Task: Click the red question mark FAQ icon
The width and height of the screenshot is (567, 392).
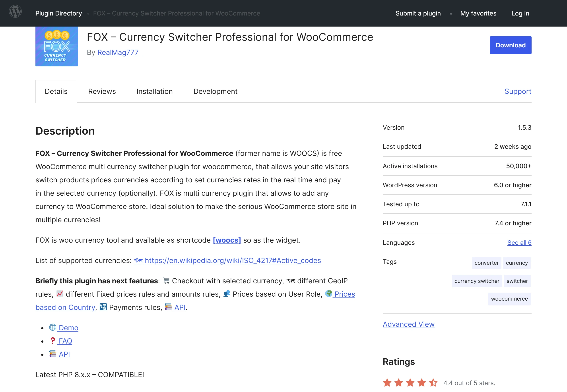Action: [52, 340]
